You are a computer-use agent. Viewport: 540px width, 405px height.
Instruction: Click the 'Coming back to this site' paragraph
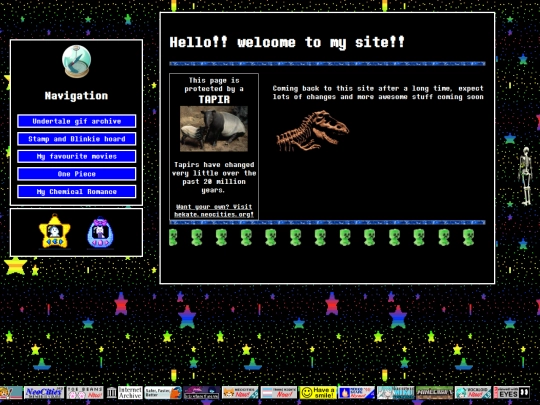point(378,92)
